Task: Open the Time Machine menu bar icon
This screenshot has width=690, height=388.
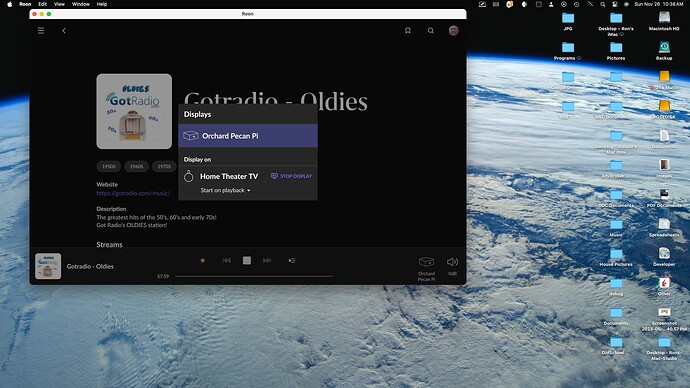Action: coord(576,4)
